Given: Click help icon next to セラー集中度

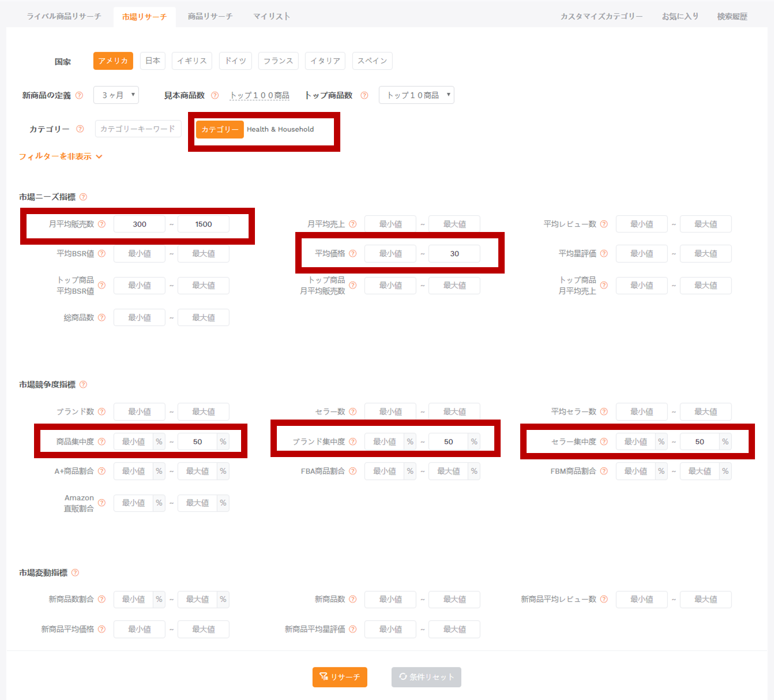Looking at the screenshot, I should tap(604, 441).
